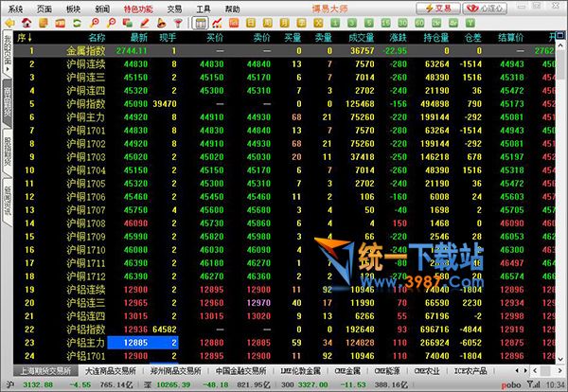Select the 上海期货交易所 tab
568x392 pixels.
coord(45,371)
